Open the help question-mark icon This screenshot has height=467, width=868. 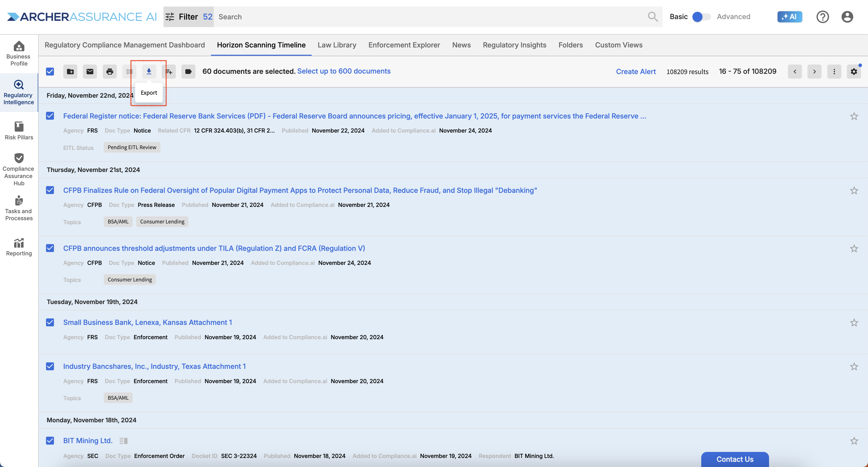823,17
